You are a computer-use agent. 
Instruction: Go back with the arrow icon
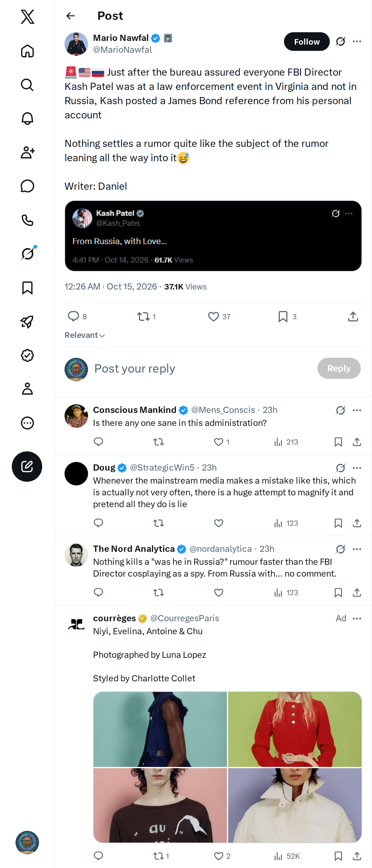70,16
